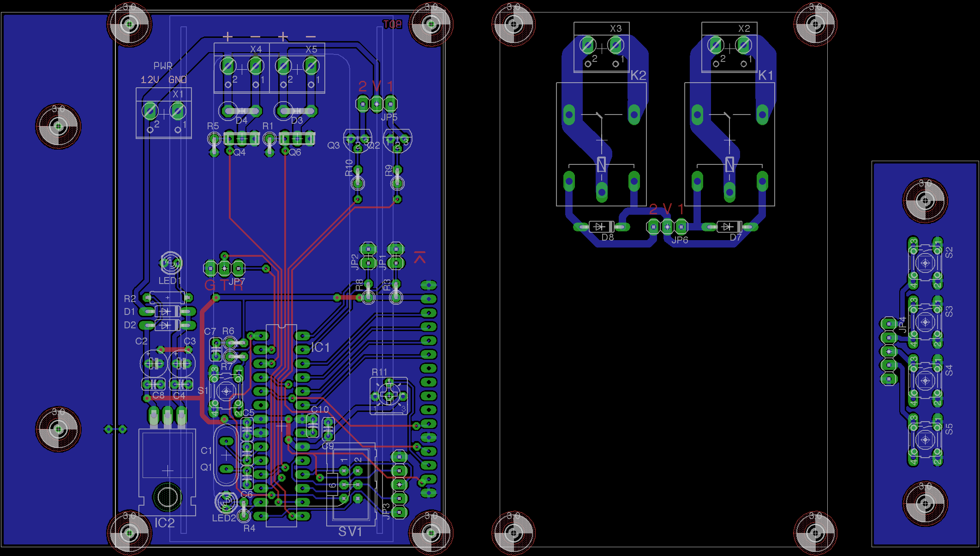Click the D4 diode label
The width and height of the screenshot is (980, 556).
(241, 120)
